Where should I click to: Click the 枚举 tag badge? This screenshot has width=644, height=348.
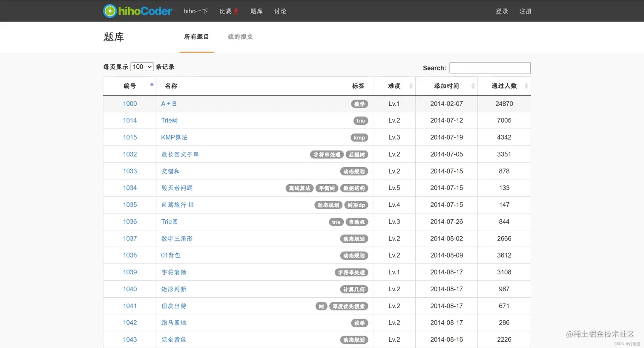point(359,323)
